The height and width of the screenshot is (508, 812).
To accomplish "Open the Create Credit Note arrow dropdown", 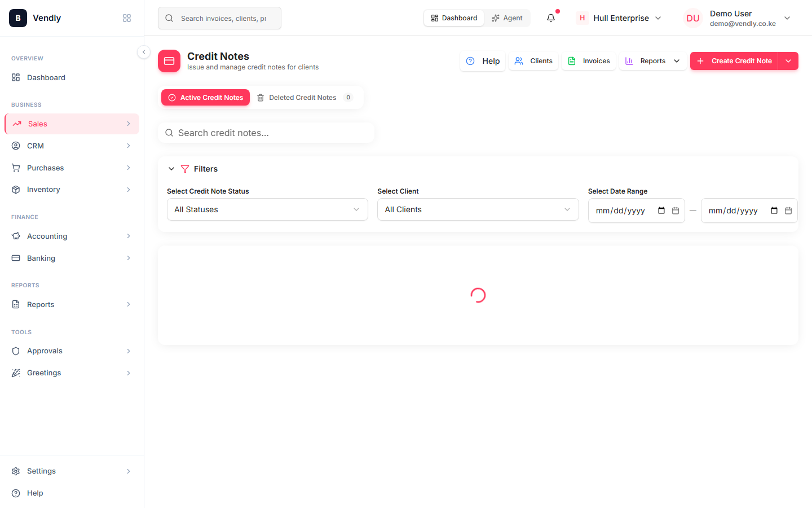I will tap(788, 61).
